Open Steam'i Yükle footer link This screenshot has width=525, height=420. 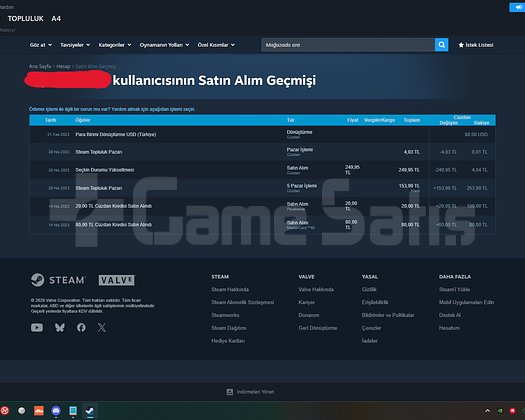454,289
